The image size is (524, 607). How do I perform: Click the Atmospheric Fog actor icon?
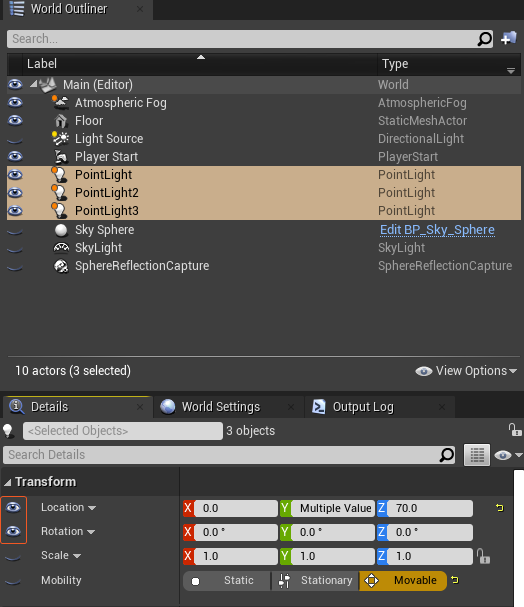pos(60,103)
